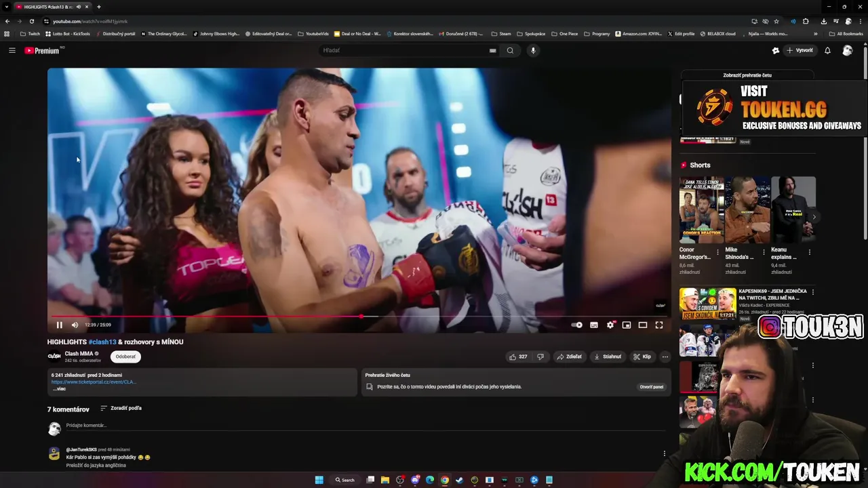
Task: Open a new tab with the plus
Action: (99, 7)
